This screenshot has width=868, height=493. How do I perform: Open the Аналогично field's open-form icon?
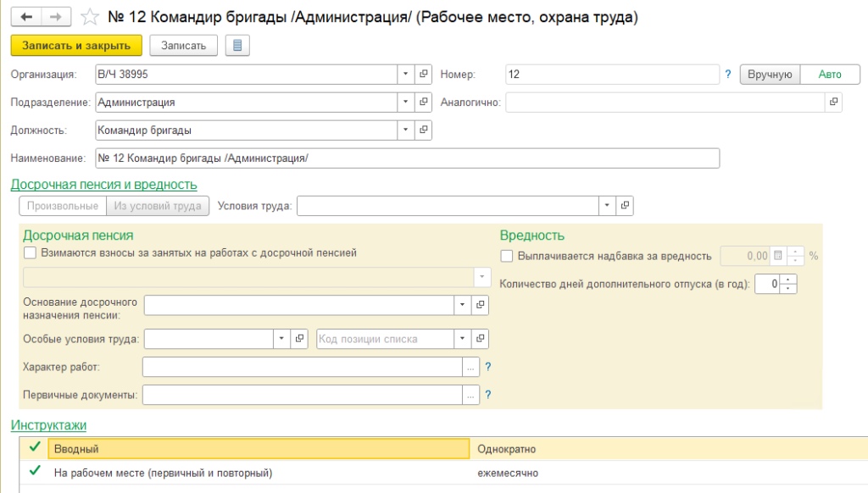click(x=834, y=102)
